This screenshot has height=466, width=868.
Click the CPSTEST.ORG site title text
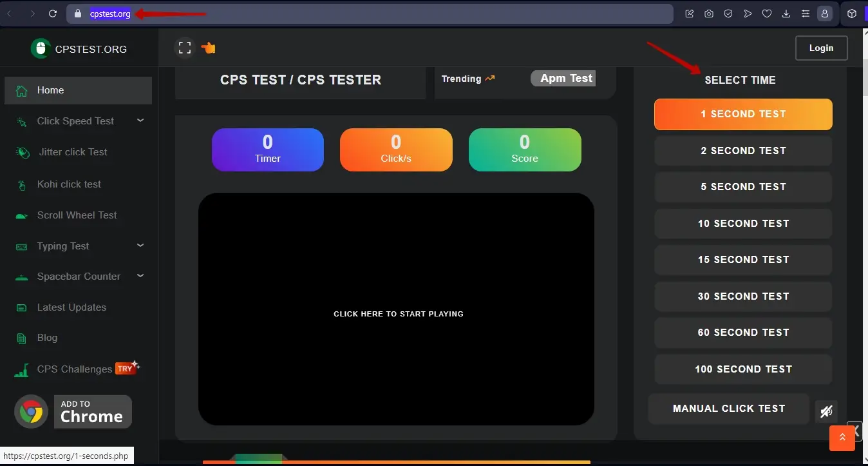click(91, 49)
